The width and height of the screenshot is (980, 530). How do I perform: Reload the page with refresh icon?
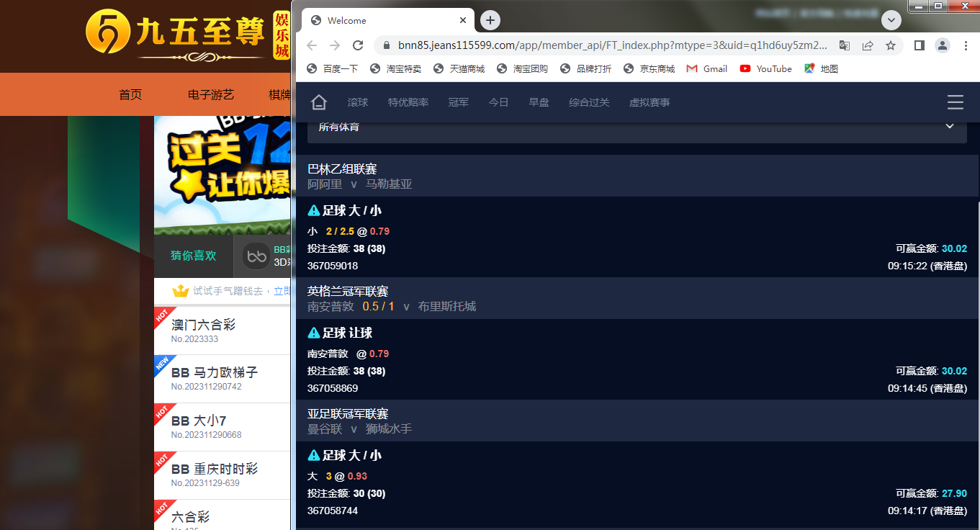pyautogui.click(x=358, y=45)
